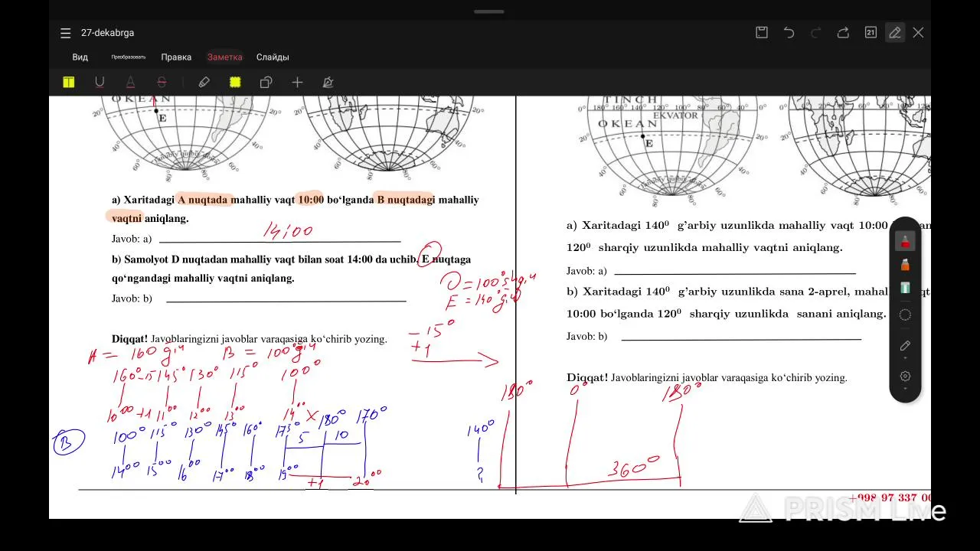Click the 'EKVATOR' label on right map

675,116
